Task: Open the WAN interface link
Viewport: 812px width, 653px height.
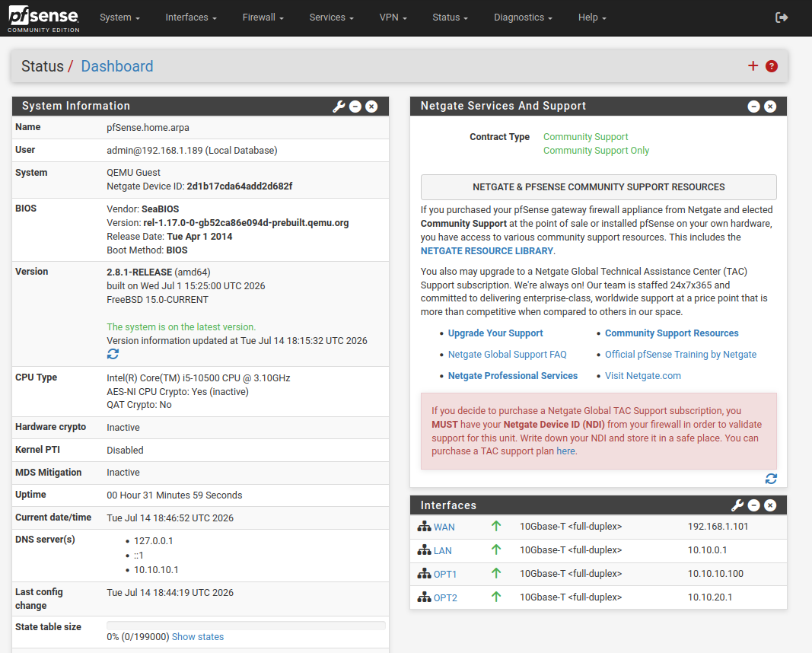Action: (444, 527)
